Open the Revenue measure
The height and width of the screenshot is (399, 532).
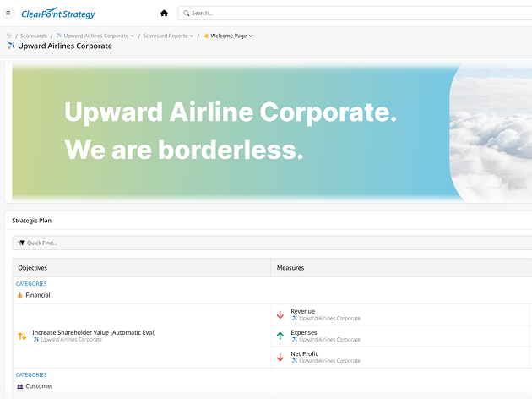pos(302,311)
